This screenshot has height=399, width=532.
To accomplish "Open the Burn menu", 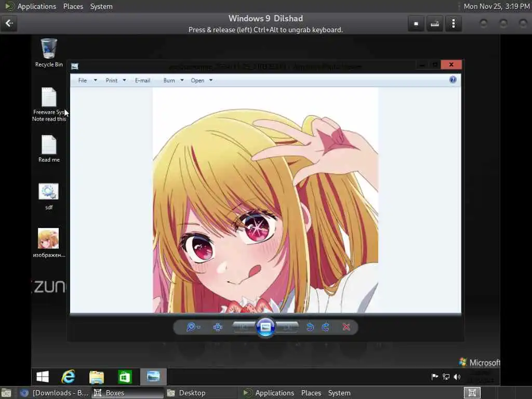I will click(x=169, y=81).
